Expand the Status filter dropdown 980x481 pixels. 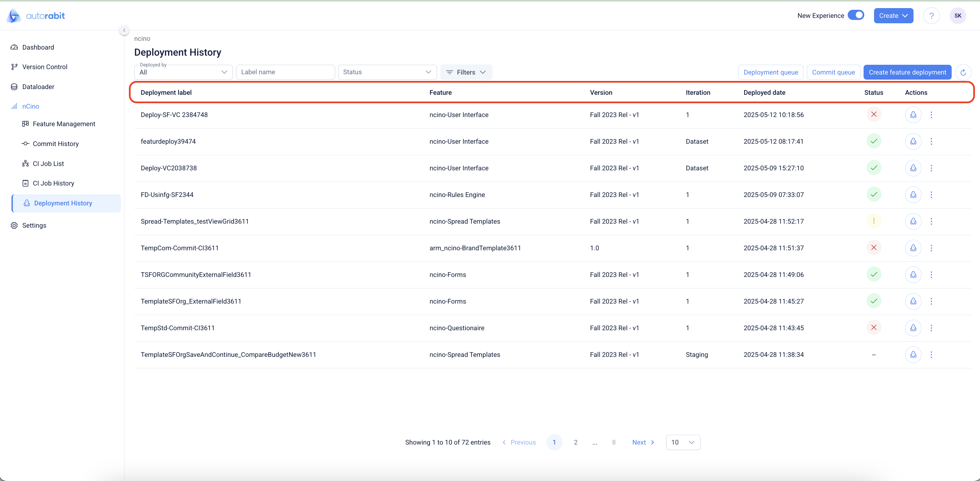[x=387, y=72]
